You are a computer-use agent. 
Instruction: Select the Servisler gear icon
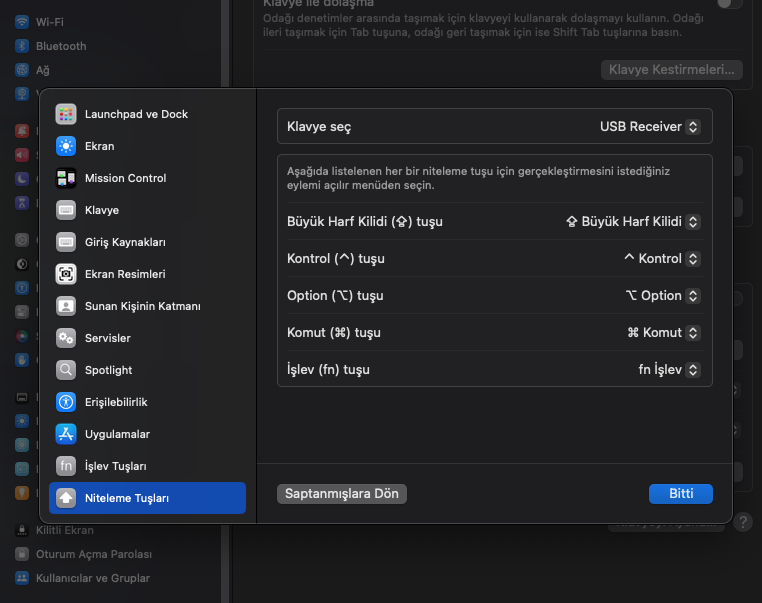[66, 338]
